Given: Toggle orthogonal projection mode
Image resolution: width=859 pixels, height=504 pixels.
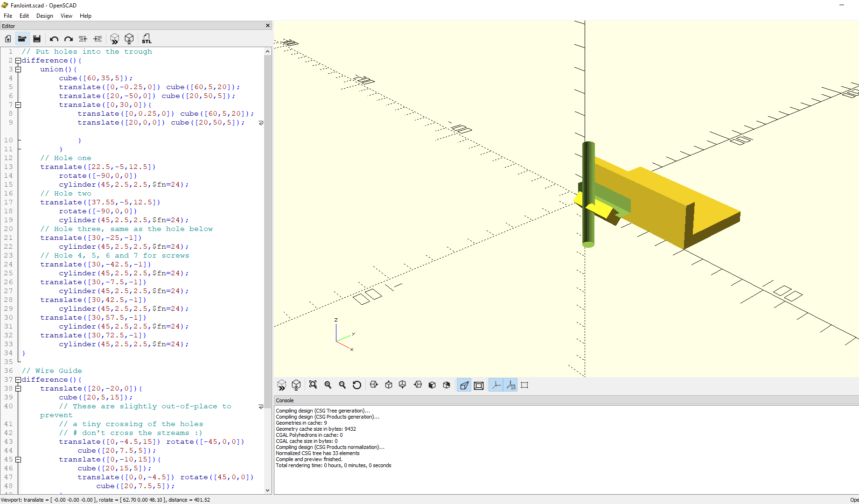Looking at the screenshot, I should point(479,385).
